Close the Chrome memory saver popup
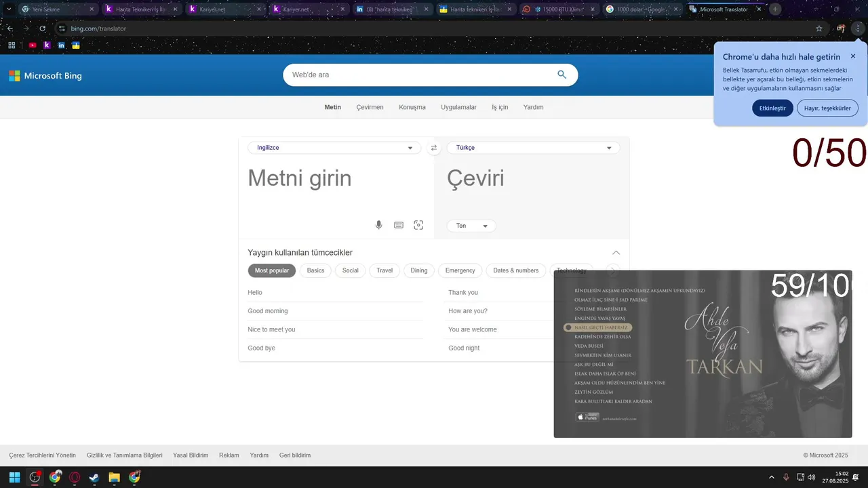Screen dimensions: 868x488 (x=853, y=56)
